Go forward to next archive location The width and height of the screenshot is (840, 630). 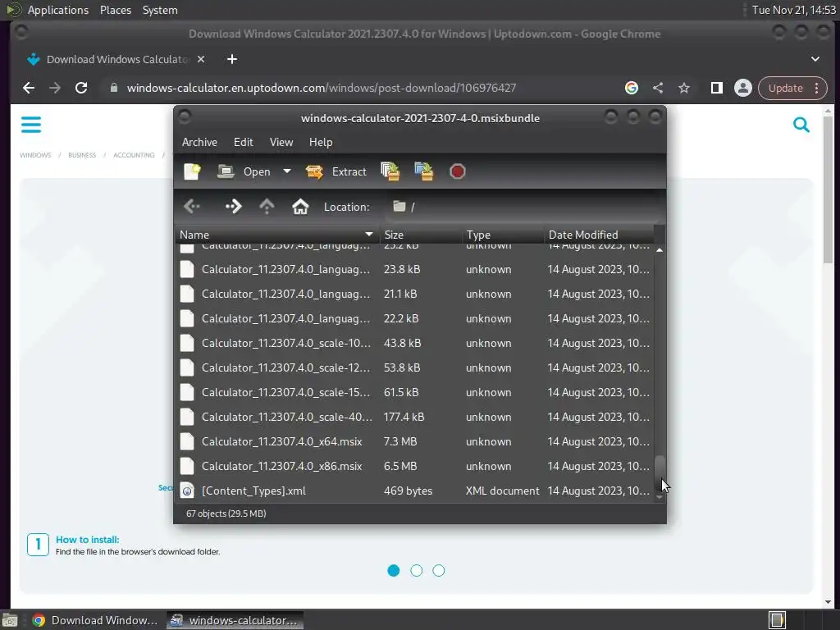(233, 206)
